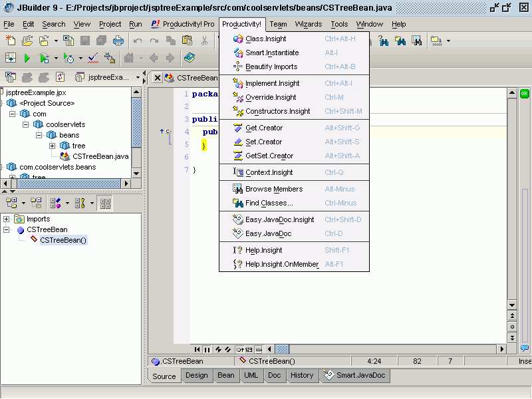The height and width of the screenshot is (399, 532).
Task: Click the project tree horizontal scrollbar thumb
Action: click(69, 184)
